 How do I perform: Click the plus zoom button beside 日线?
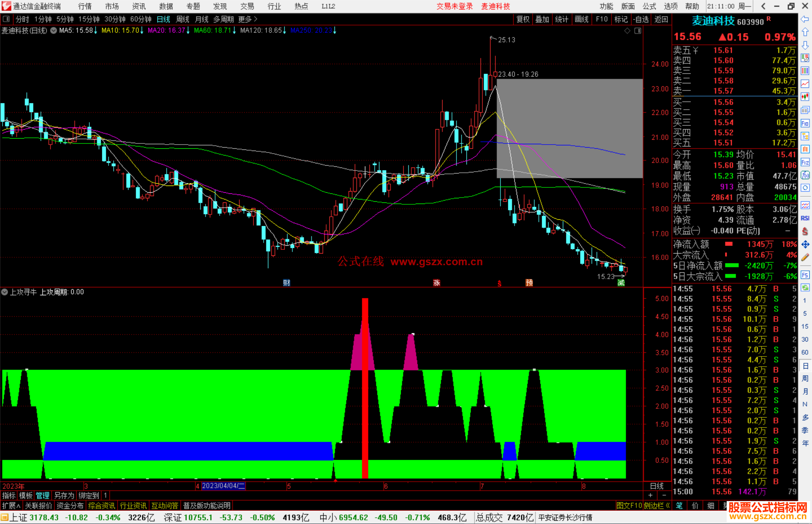pyautogui.click(x=650, y=495)
